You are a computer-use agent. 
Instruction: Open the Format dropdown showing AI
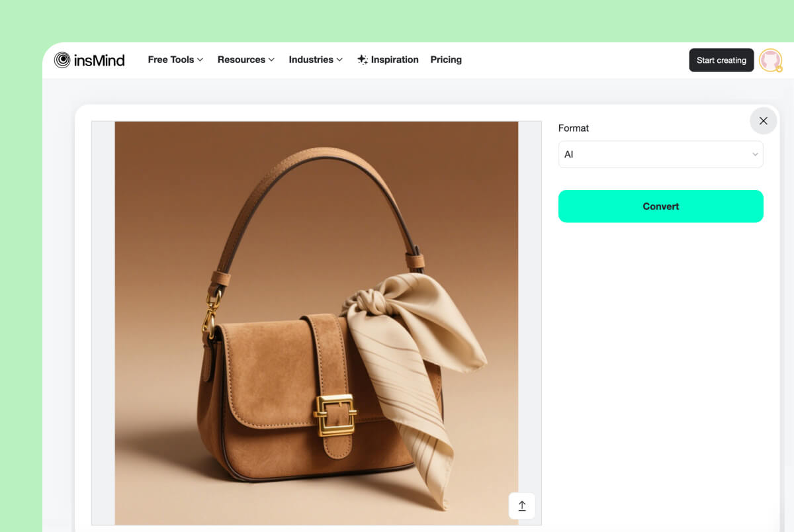point(660,154)
